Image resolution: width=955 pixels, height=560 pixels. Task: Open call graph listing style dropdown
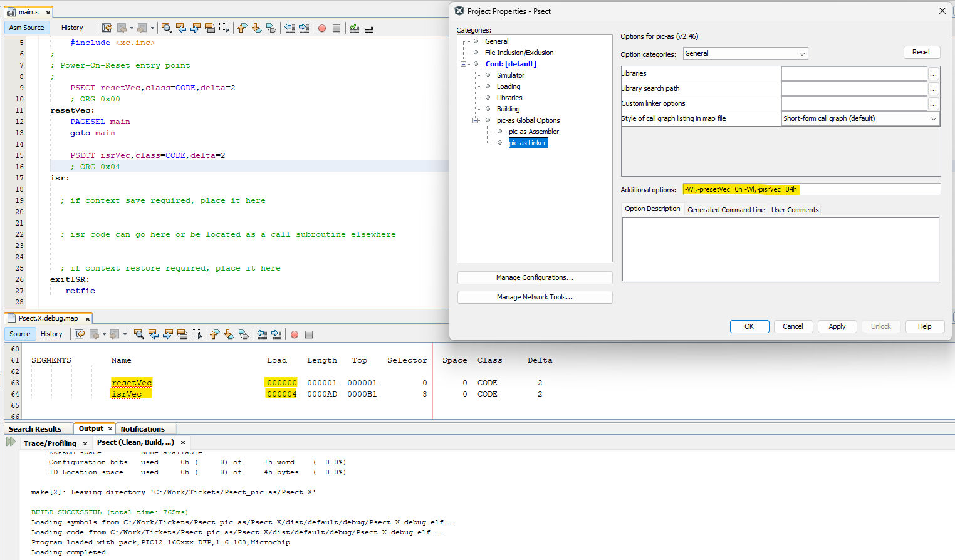coord(860,118)
